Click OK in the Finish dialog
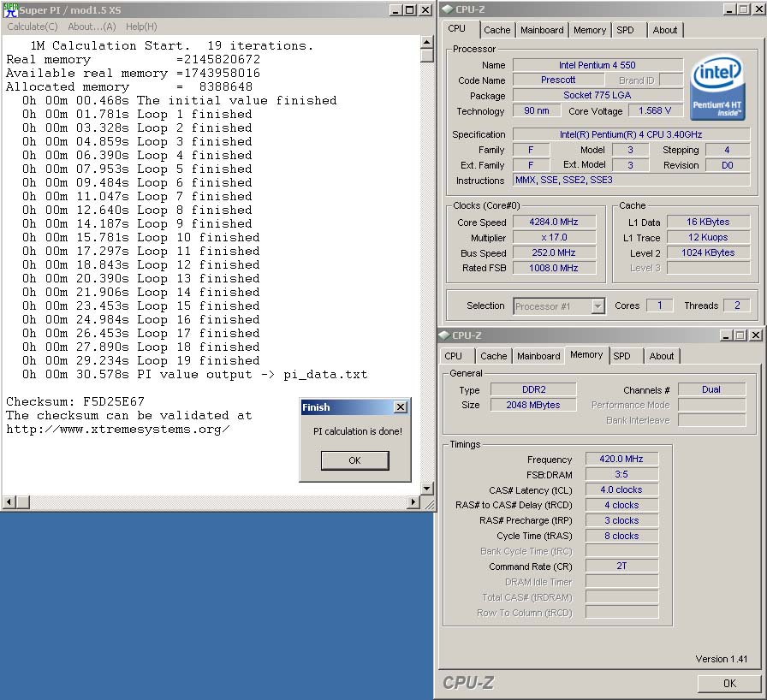This screenshot has width=767, height=700. tap(354, 460)
